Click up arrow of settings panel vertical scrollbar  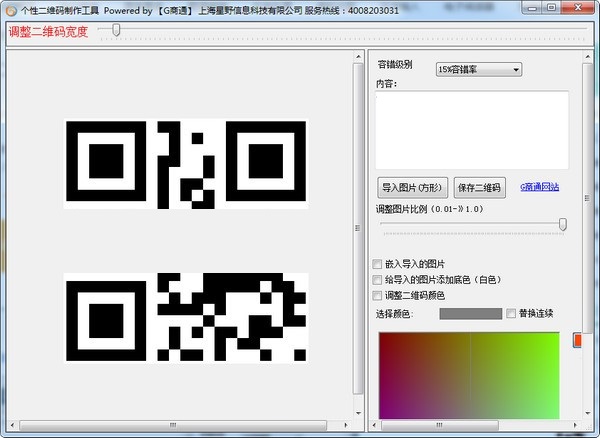click(588, 57)
